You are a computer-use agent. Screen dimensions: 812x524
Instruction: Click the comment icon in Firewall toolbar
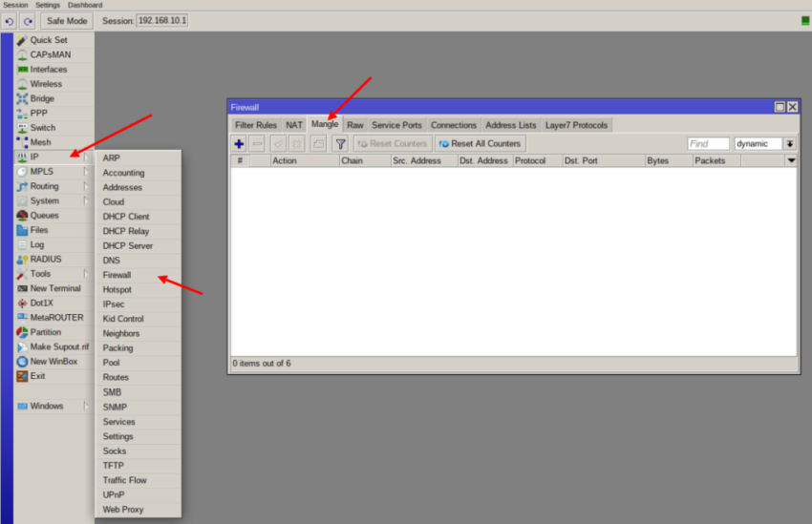[318, 144]
